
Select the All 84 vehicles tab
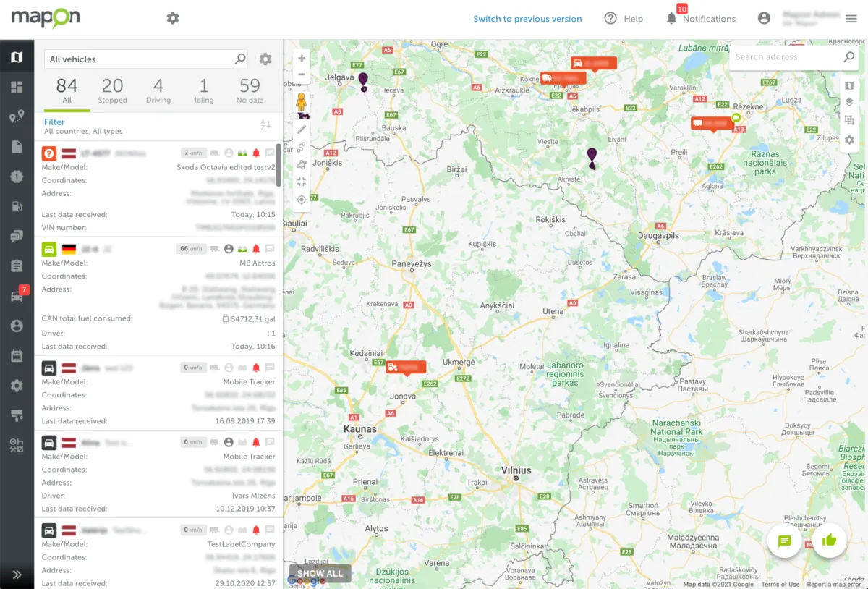click(67, 91)
